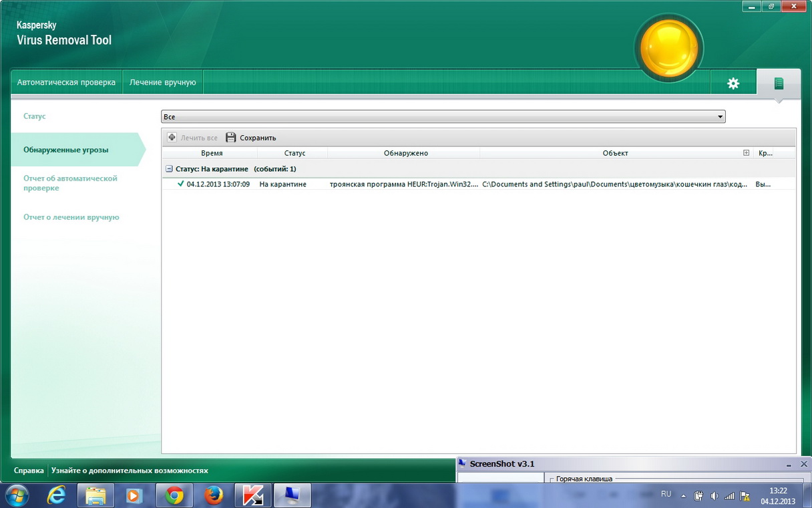This screenshot has height=508, width=812.
Task: Open Internet Explorer from the taskbar
Action: (x=57, y=495)
